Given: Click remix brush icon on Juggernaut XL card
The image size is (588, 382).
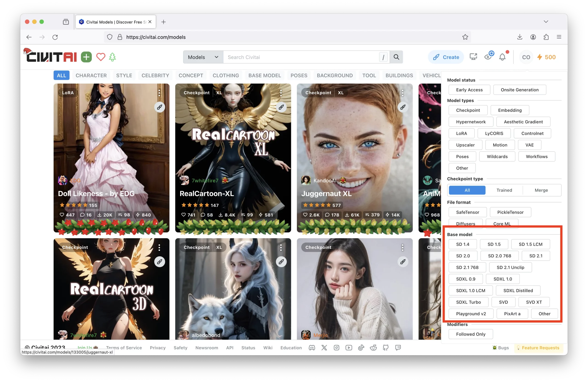Looking at the screenshot, I should click(x=403, y=107).
